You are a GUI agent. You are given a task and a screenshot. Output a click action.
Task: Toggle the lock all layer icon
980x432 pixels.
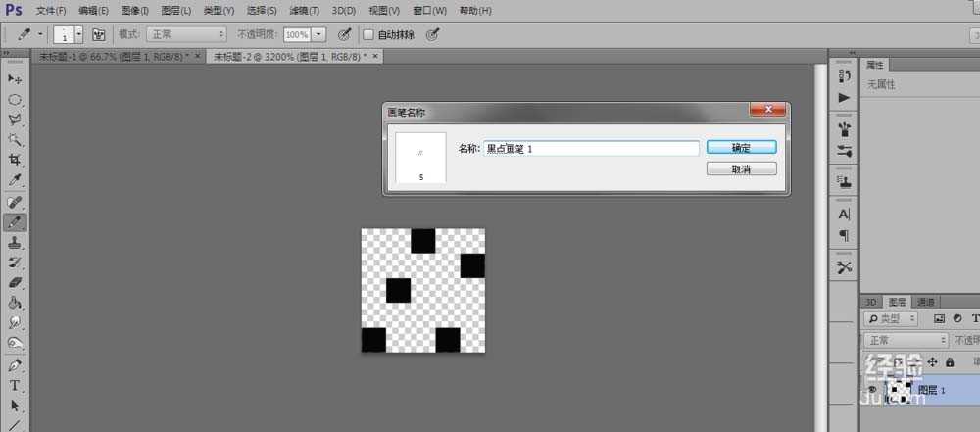[x=949, y=362]
